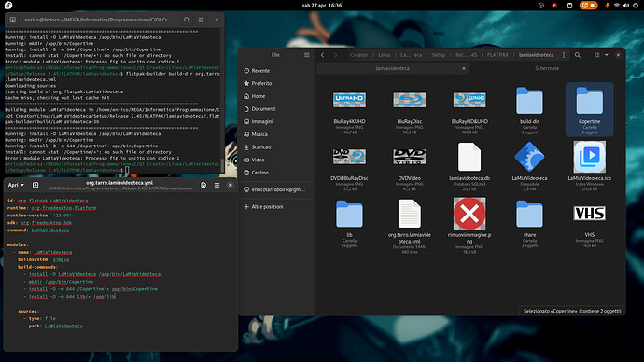Select the DVDVideo image file

[x=409, y=166]
